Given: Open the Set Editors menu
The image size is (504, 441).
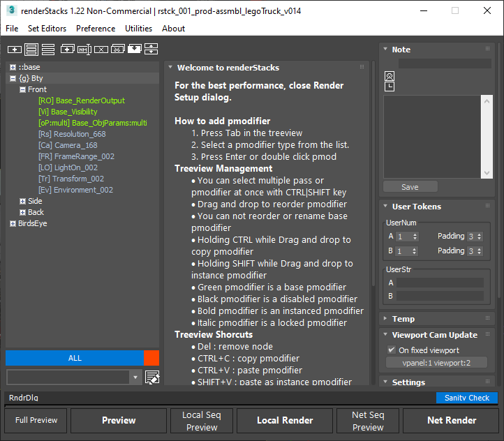Looking at the screenshot, I should click(x=47, y=29).
